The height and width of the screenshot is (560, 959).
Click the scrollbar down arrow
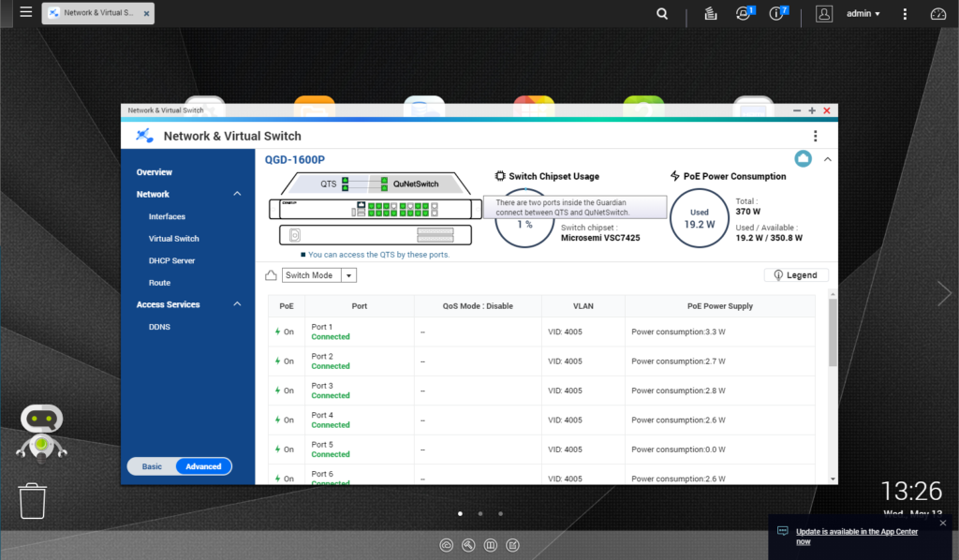(x=833, y=479)
